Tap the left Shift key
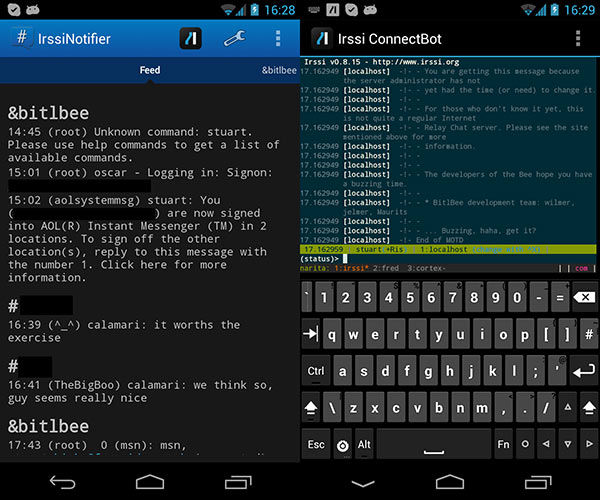600x500 pixels. [311, 408]
